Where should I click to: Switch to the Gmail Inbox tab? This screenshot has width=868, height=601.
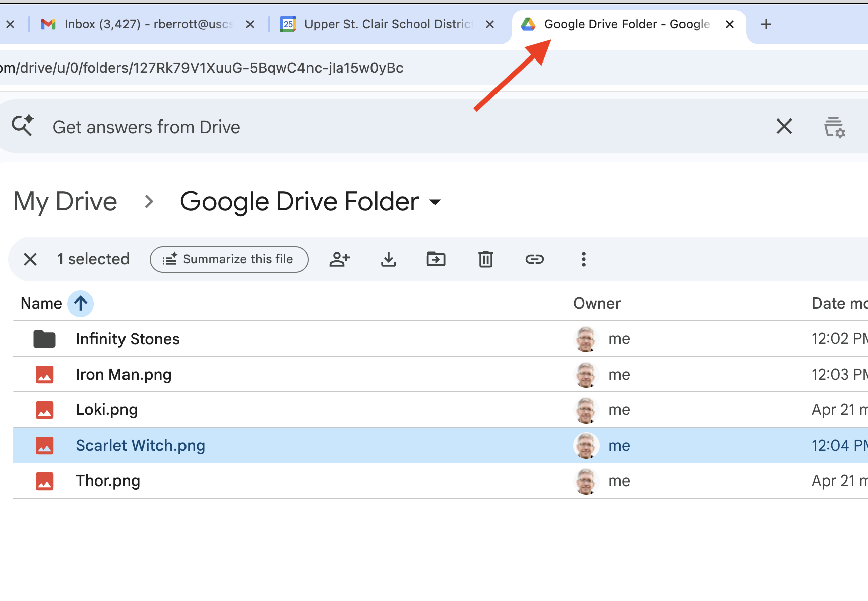(141, 24)
